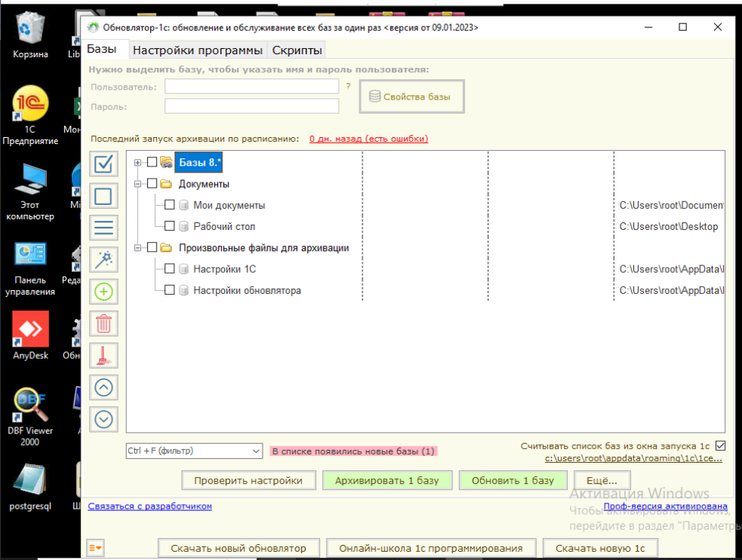Click the folder icon next to Документы

click(x=166, y=183)
